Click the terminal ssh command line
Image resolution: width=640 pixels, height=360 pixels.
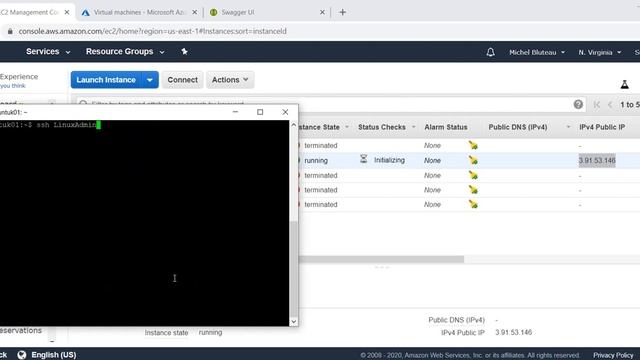(50, 125)
